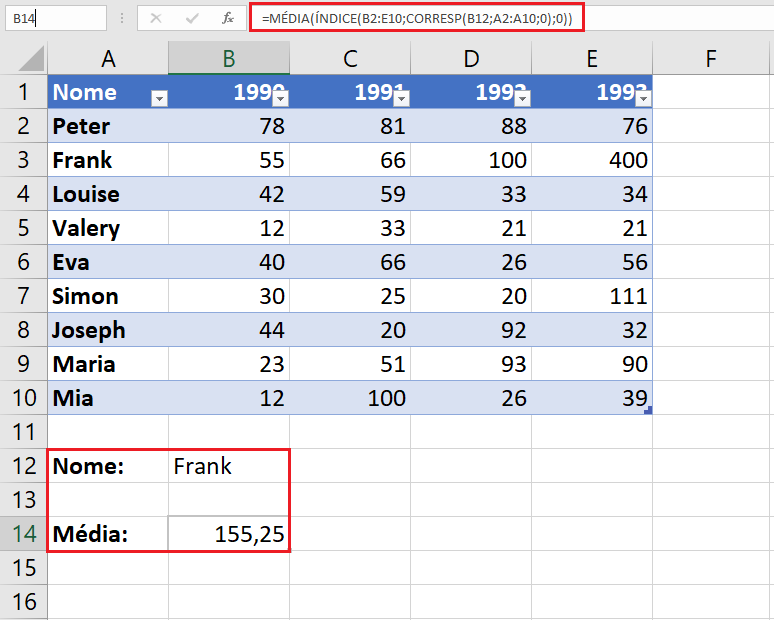Click the table resize handle at 39

[649, 410]
